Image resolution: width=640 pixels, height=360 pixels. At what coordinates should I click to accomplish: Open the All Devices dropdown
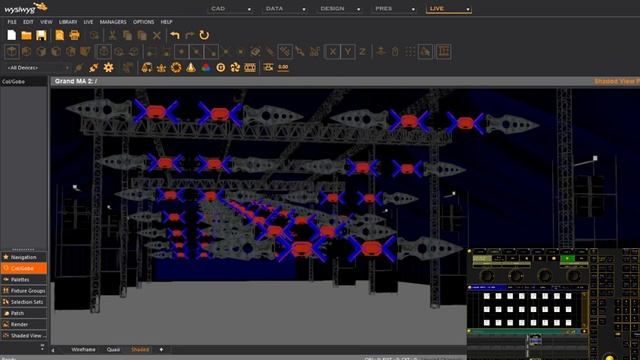(38, 68)
